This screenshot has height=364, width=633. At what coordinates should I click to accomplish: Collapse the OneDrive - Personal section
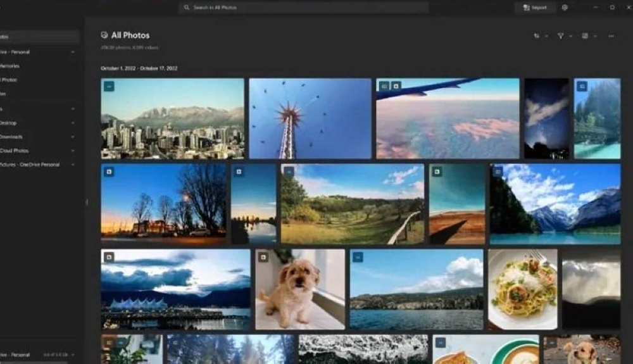pos(73,52)
